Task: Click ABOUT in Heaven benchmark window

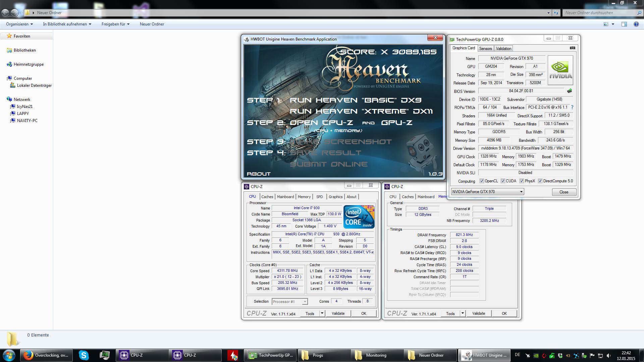Action: pyautogui.click(x=259, y=174)
